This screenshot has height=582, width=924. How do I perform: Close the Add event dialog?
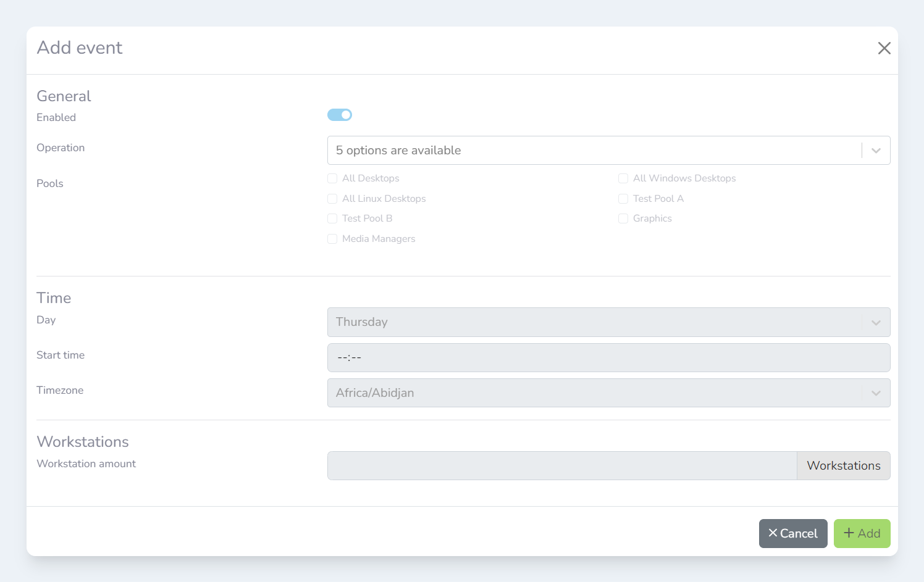pyautogui.click(x=884, y=48)
